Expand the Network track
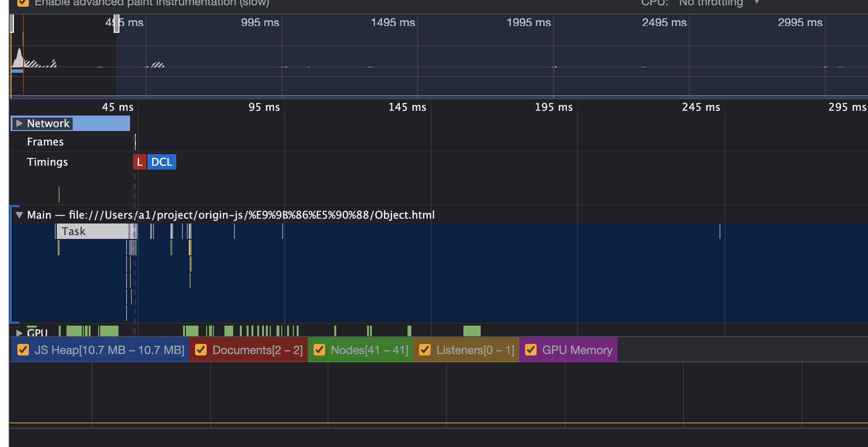Screen dimensions: 868x447 pos(19,123)
